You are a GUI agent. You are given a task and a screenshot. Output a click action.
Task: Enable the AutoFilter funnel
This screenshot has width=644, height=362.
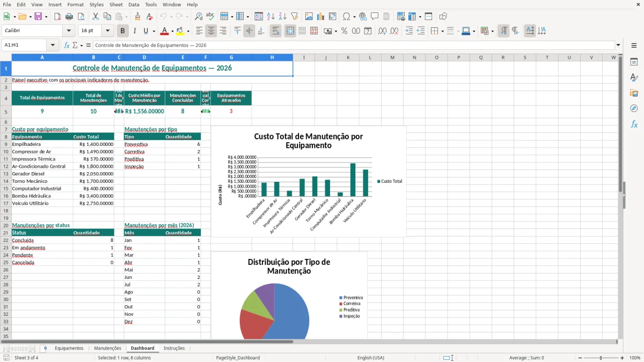point(294,17)
